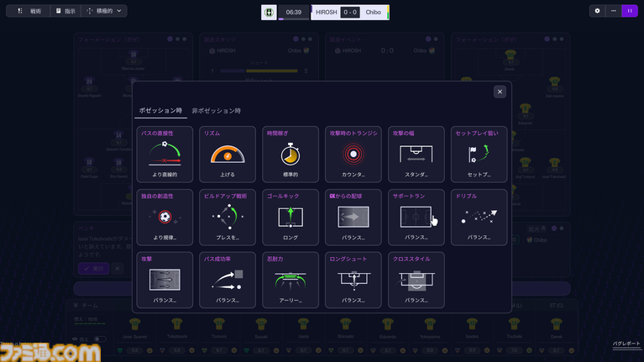Image resolution: width=644 pixels, height=362 pixels.
Task: Open the クロススタイル crossing style tile
Action: 416,280
